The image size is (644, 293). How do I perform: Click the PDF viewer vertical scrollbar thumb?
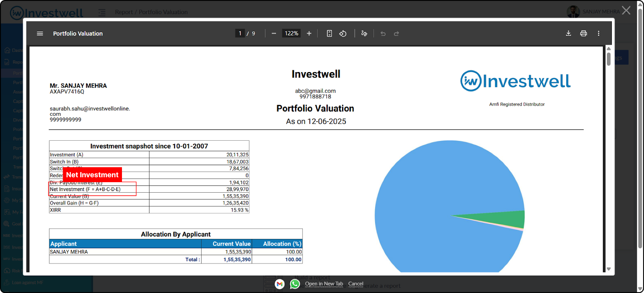click(x=609, y=59)
